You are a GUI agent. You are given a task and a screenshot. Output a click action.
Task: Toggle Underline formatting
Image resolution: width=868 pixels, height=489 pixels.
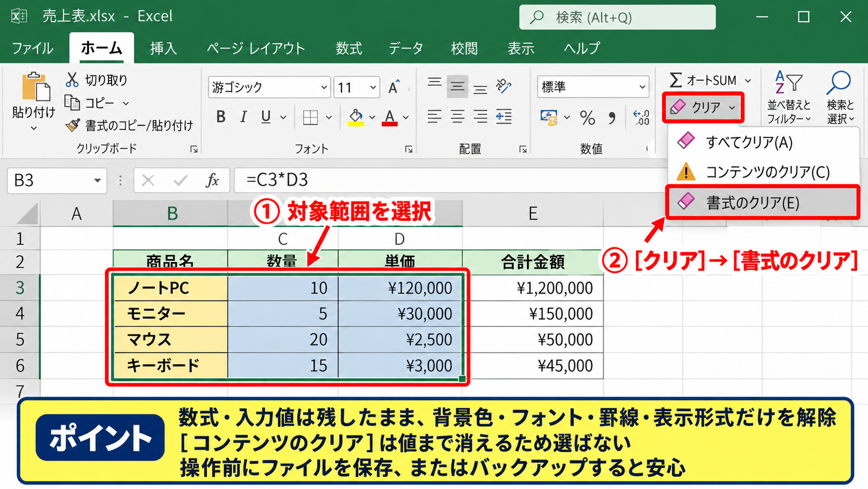point(266,117)
